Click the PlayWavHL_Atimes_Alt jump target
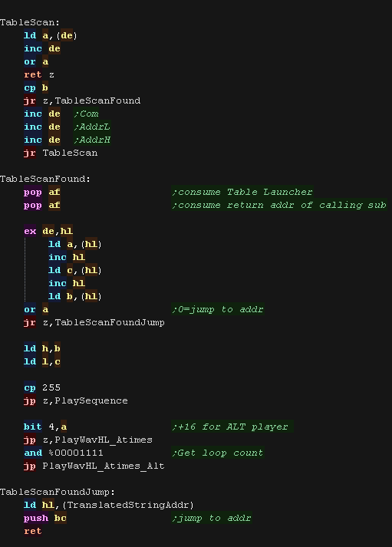The image size is (392, 547). [x=104, y=466]
